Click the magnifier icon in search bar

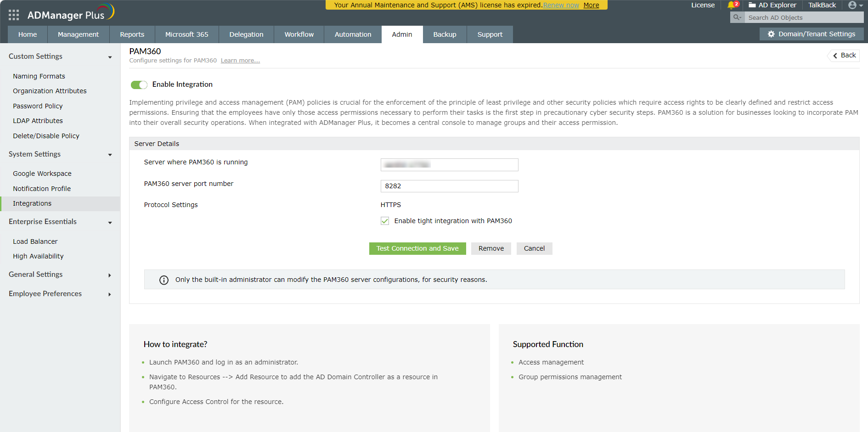pyautogui.click(x=737, y=17)
